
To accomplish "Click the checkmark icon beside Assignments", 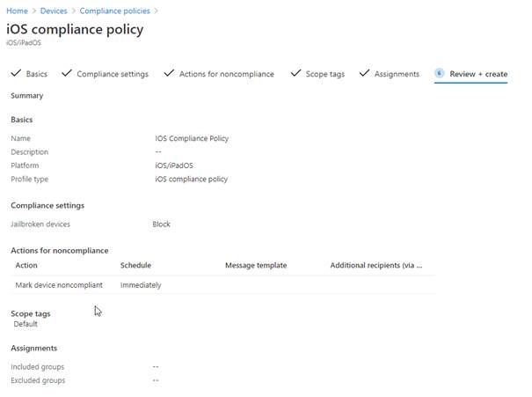I will [364, 73].
